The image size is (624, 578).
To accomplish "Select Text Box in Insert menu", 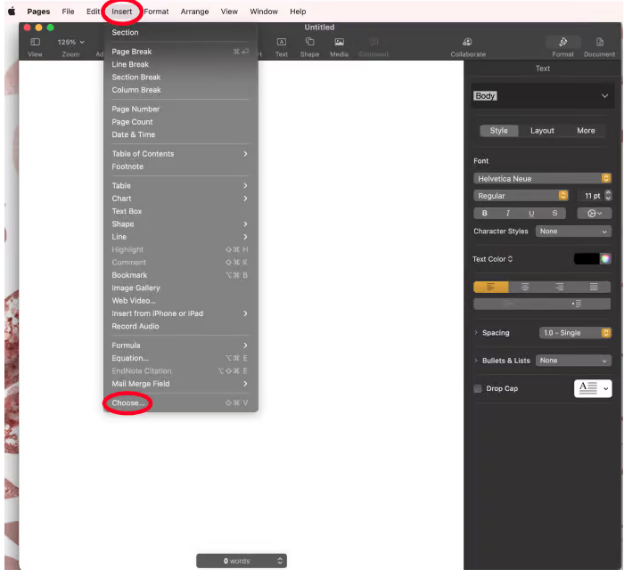I will [x=179, y=211].
